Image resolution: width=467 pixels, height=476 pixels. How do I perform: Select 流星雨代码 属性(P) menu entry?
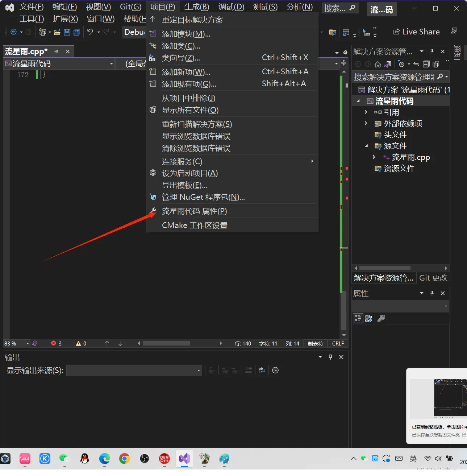pos(232,211)
